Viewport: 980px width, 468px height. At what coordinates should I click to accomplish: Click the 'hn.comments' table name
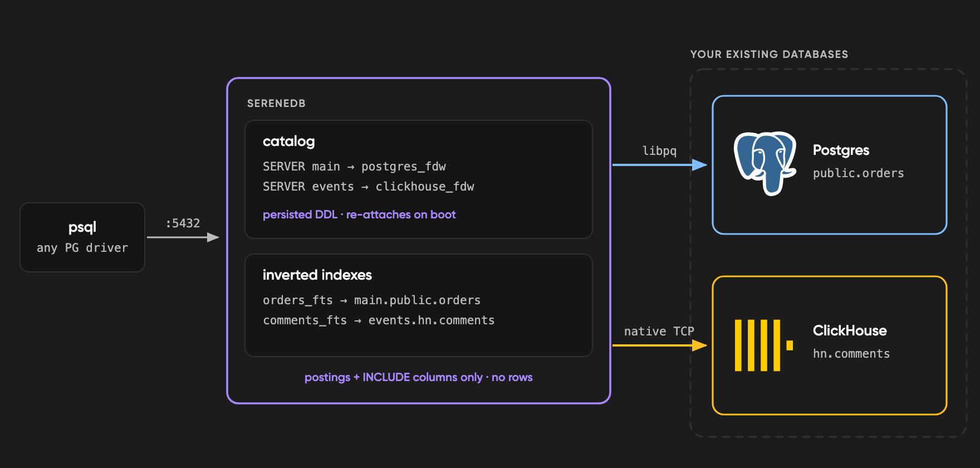click(x=851, y=354)
